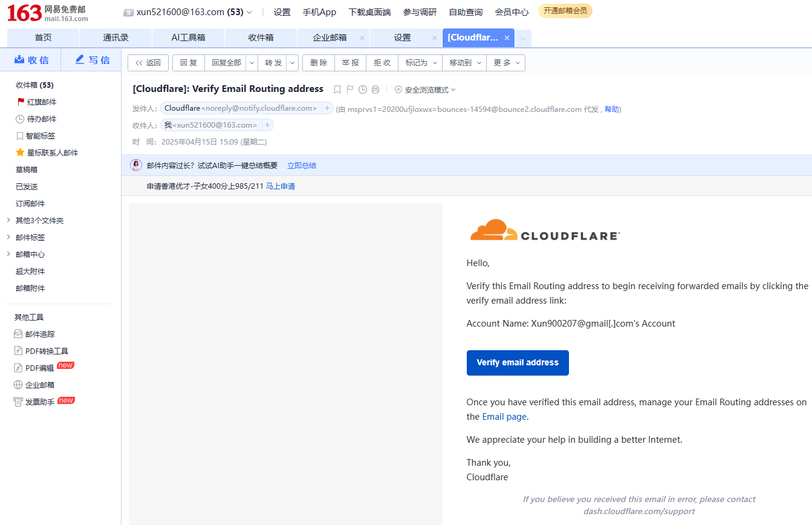Click the 举报 report button
812x525 pixels.
[x=350, y=63]
